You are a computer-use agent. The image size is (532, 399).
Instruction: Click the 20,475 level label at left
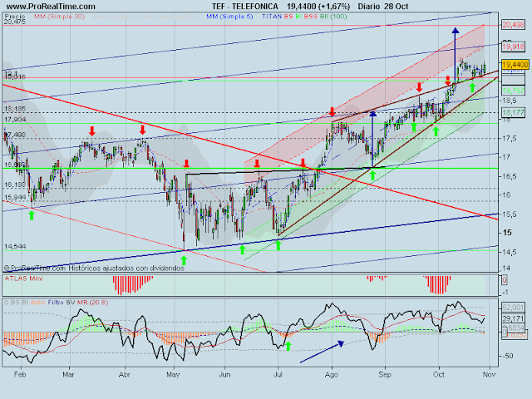point(15,22)
